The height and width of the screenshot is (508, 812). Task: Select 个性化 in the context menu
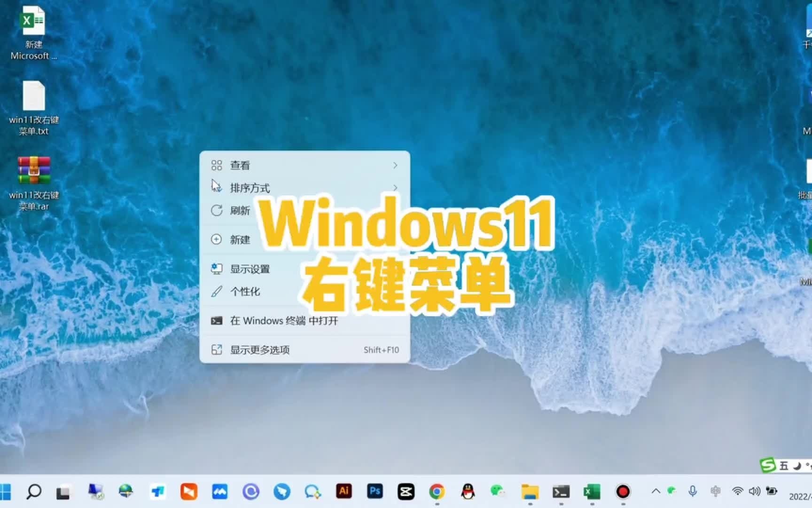point(304,292)
